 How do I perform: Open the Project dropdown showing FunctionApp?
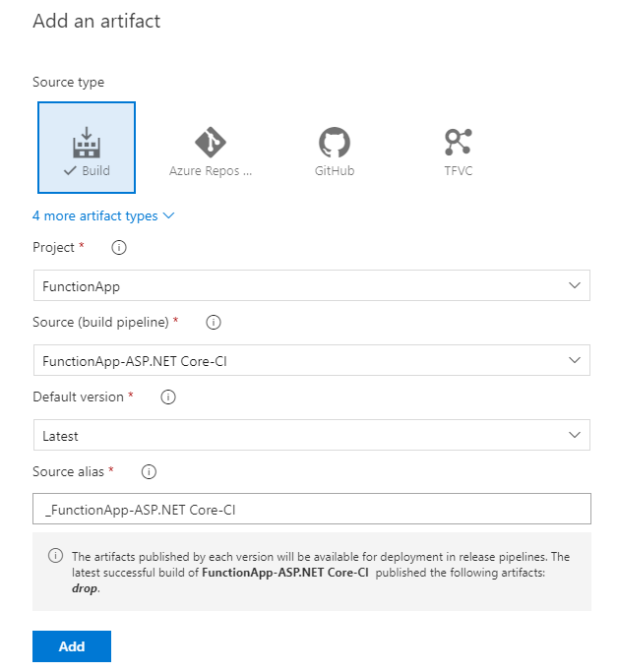click(x=312, y=285)
